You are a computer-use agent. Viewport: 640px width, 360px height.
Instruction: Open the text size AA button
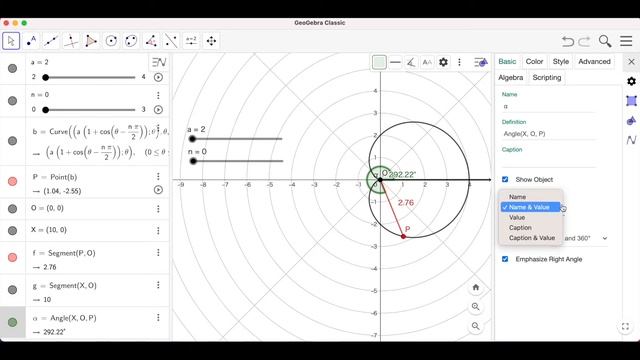(x=427, y=62)
